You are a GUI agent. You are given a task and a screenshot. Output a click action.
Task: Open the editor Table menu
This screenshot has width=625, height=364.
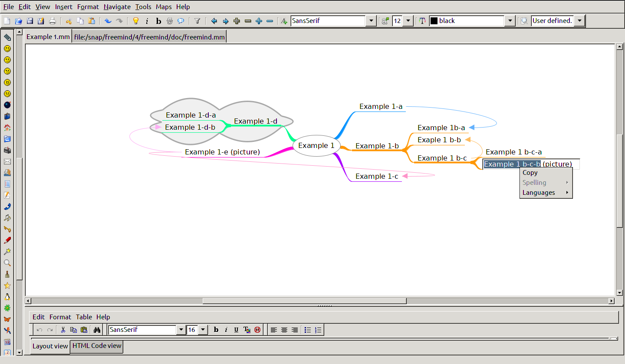pyautogui.click(x=84, y=317)
